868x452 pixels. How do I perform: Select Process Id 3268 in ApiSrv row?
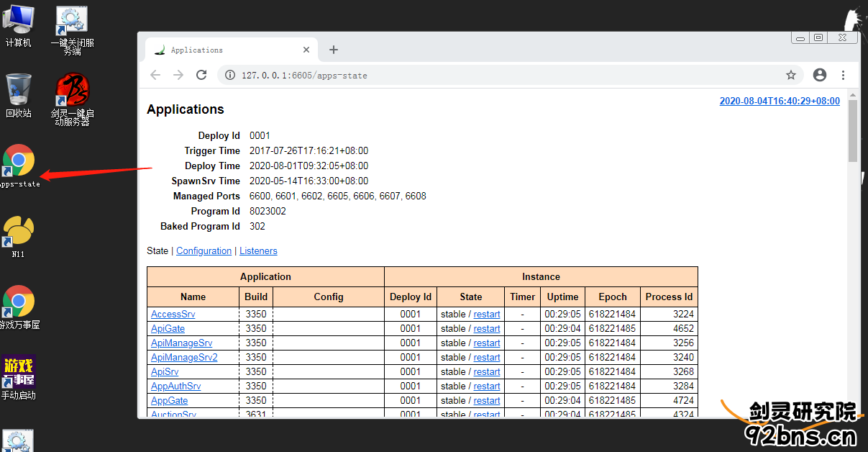(683, 372)
